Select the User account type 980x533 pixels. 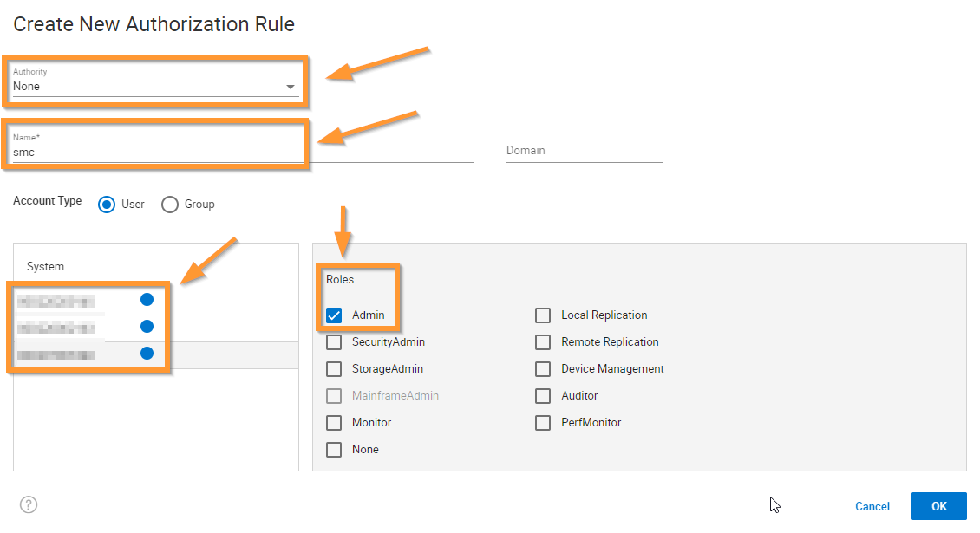click(x=106, y=204)
